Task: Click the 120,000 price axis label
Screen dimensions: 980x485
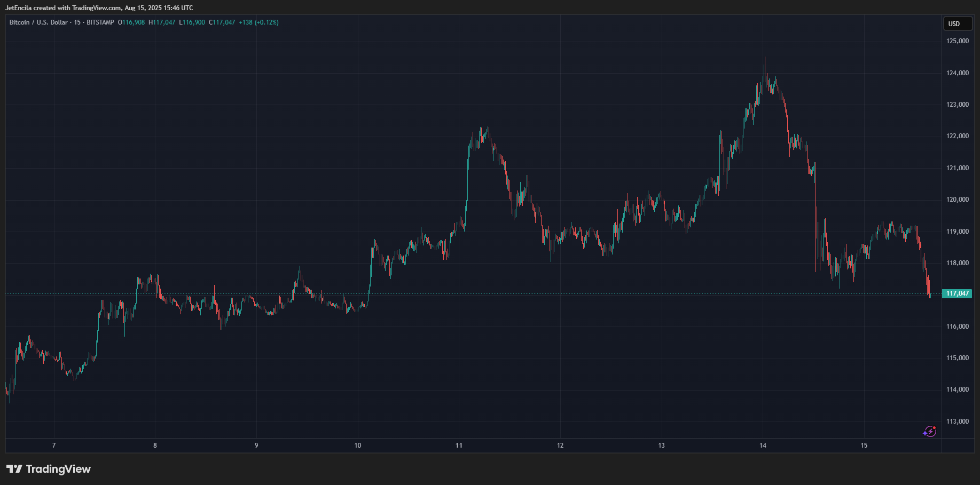Action: click(x=958, y=200)
